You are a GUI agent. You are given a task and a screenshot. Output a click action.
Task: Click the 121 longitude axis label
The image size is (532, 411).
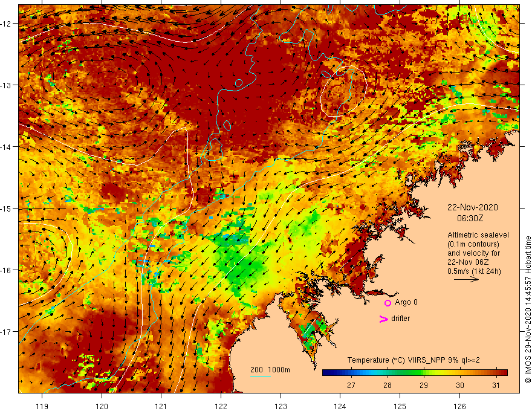coord(161,406)
